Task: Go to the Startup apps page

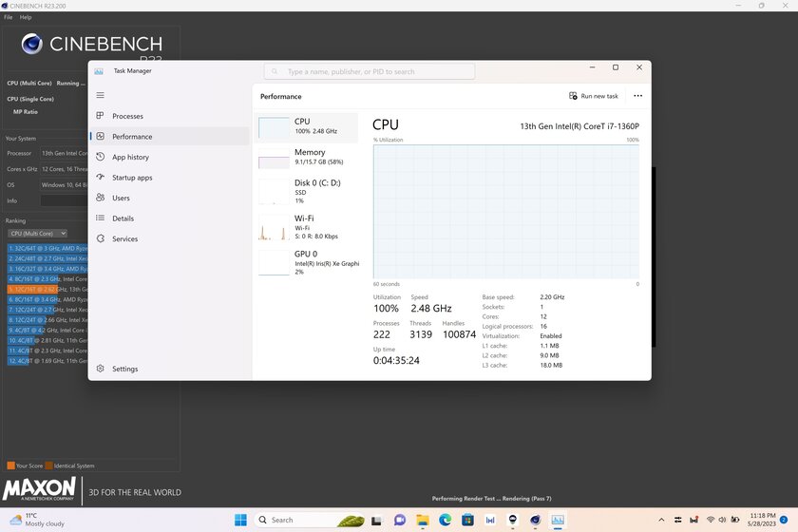Action: pyautogui.click(x=169, y=177)
